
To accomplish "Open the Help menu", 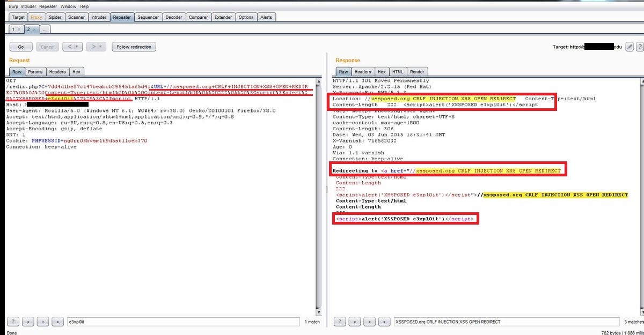I will tap(84, 6).
